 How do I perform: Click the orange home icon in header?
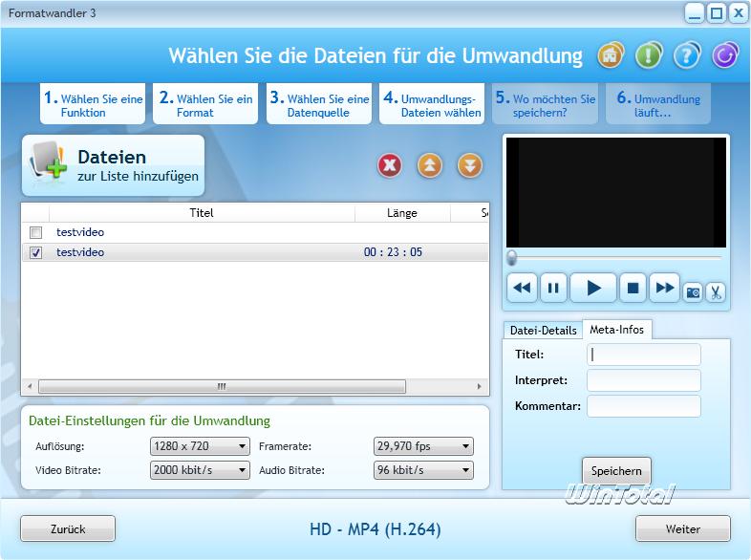coord(611,55)
